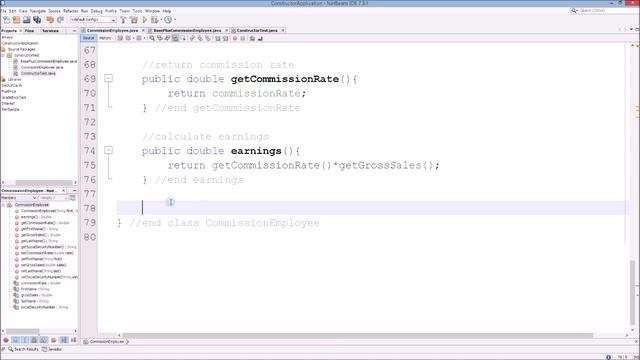Click the New Project toolbar icon
The width and height of the screenshot is (640, 360).
click(16, 20)
